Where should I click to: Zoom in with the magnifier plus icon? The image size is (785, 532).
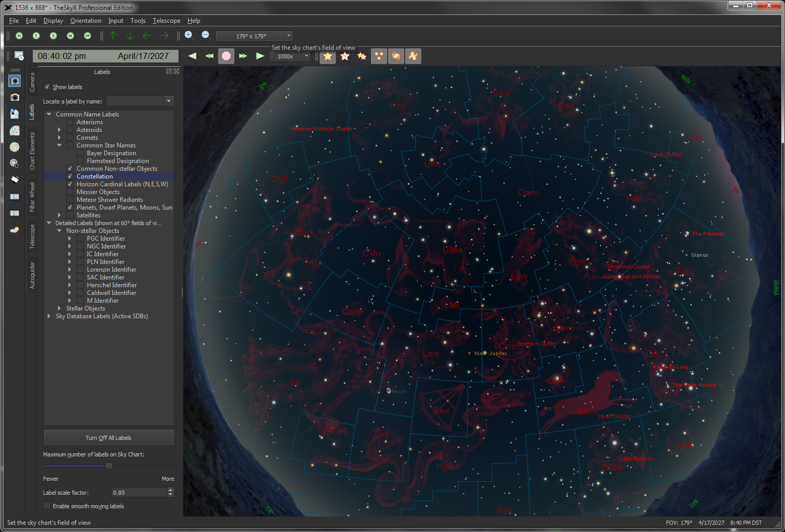coord(189,35)
